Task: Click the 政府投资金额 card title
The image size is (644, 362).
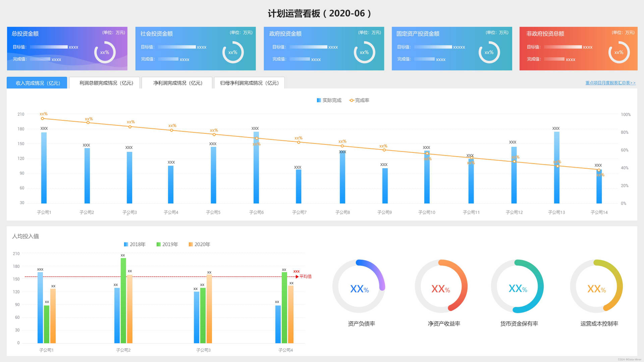Action: pyautogui.click(x=285, y=34)
